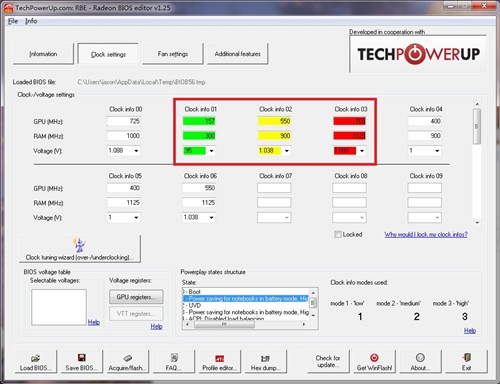Click the Save BIOS floppy disk icon
The height and width of the screenshot is (384, 500).
tap(82, 358)
